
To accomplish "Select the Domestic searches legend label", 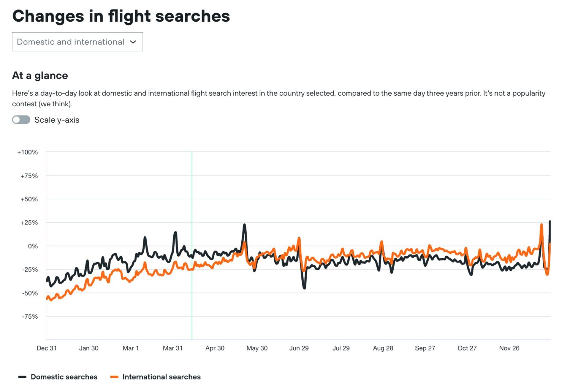I will coord(65,377).
